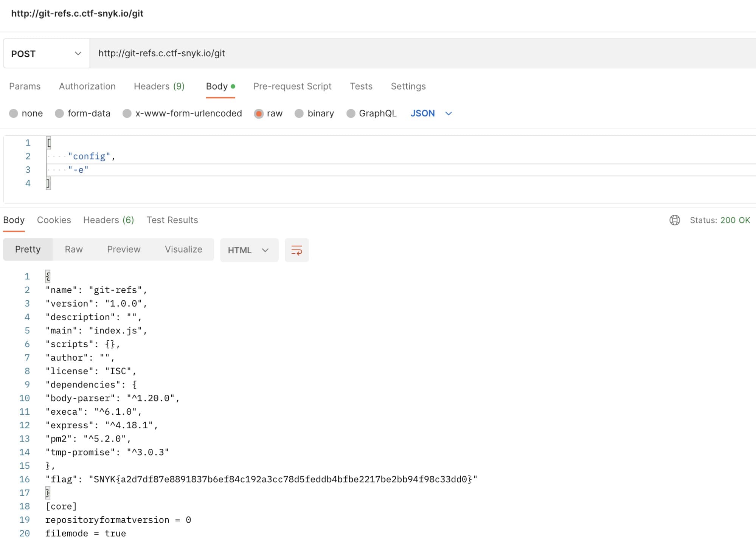Switch to the Tests tab
The width and height of the screenshot is (756, 541).
coord(361,86)
